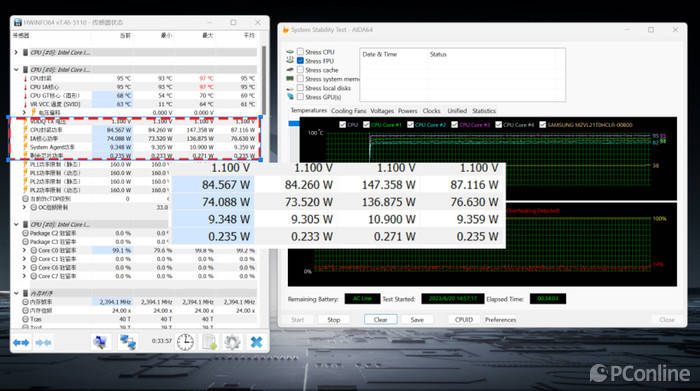Click the CPUID button in AIDA64
700x391 pixels.
pyautogui.click(x=464, y=320)
